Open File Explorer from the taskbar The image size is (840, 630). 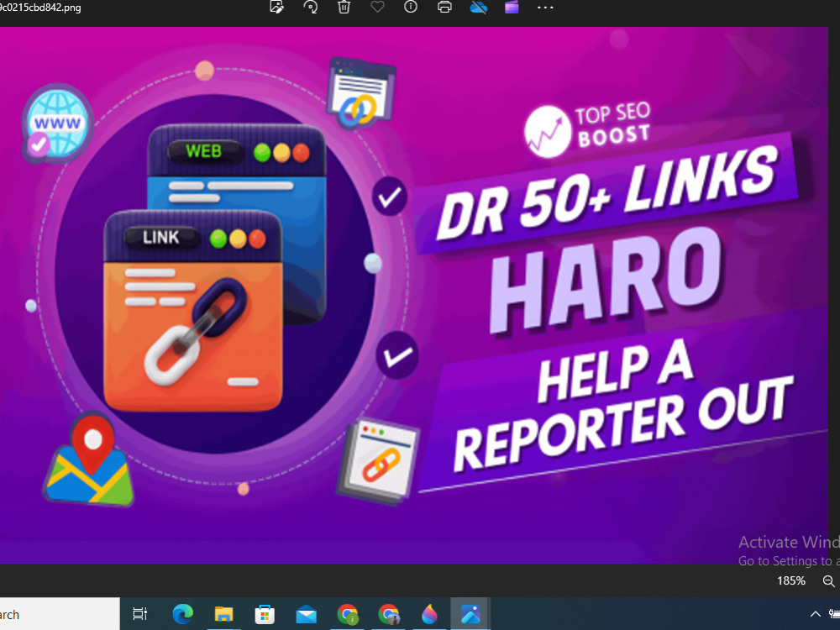pos(224,614)
